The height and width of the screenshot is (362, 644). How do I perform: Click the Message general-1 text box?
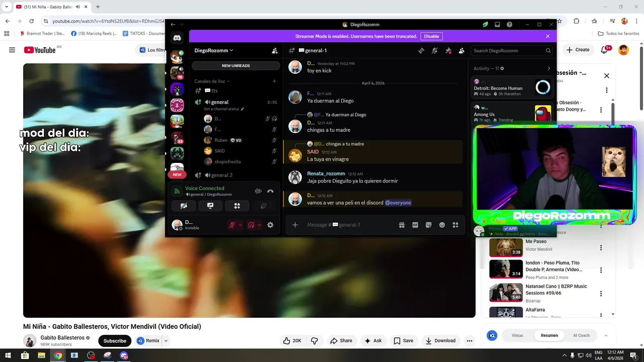(x=350, y=225)
